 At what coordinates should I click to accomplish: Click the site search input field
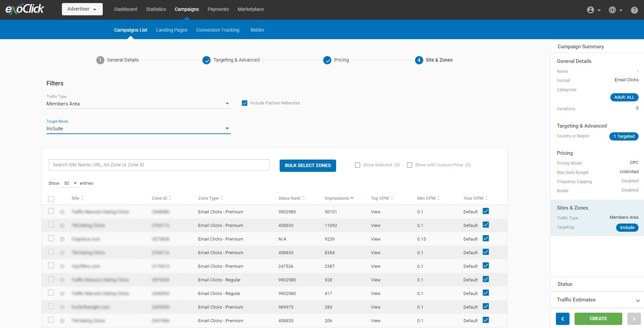159,165
